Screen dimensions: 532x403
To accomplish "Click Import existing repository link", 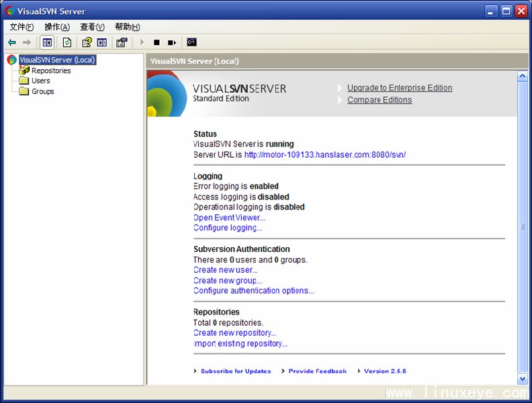I will pyautogui.click(x=240, y=344).
